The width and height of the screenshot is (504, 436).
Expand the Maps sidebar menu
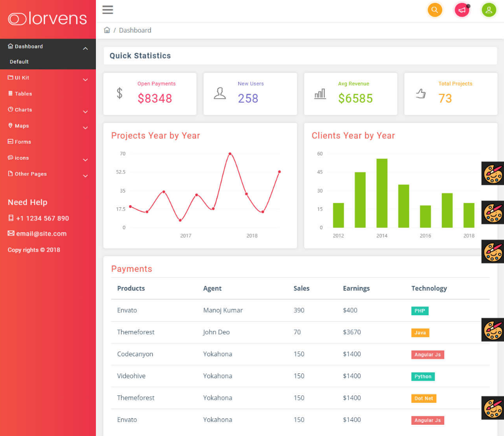85,128
